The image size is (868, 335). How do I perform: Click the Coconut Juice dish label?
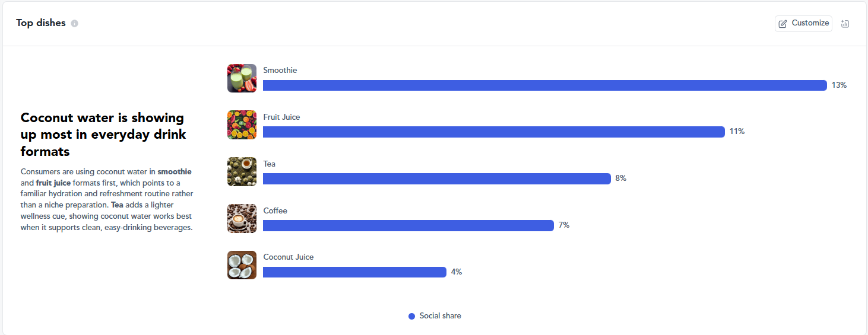tap(289, 257)
